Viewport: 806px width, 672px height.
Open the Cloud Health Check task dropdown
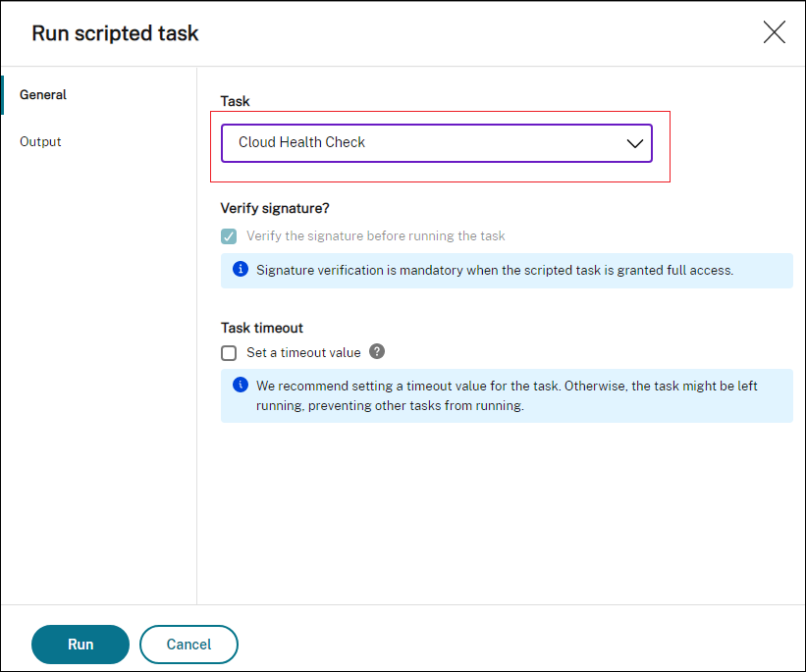pos(436,142)
